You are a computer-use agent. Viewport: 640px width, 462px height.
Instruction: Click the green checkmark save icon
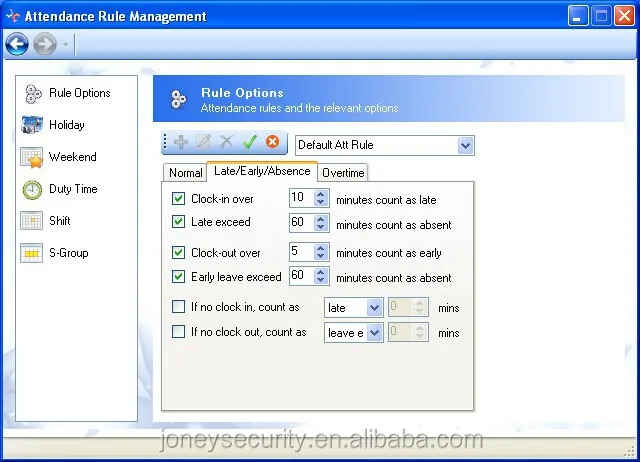click(249, 143)
